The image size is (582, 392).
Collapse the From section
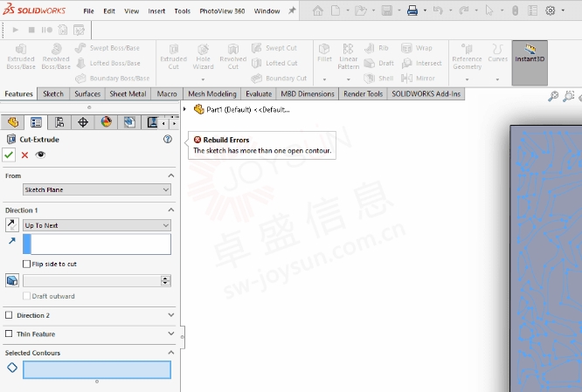point(171,175)
